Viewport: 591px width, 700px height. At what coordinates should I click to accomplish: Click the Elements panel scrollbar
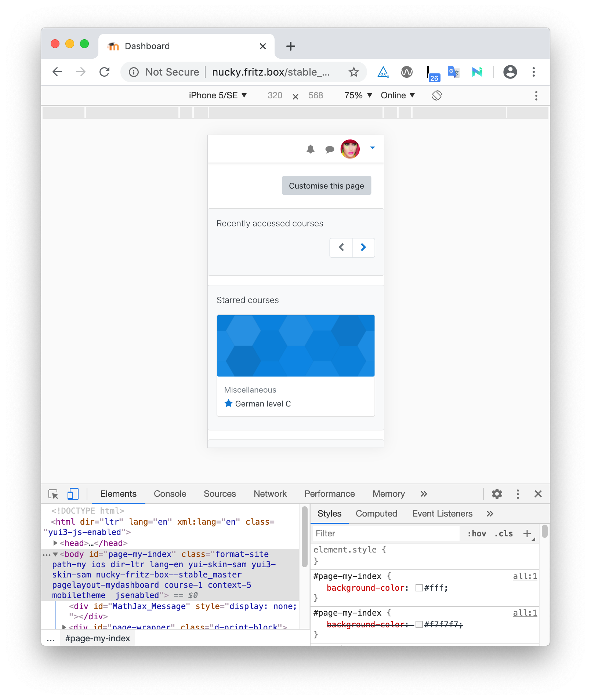(304, 537)
